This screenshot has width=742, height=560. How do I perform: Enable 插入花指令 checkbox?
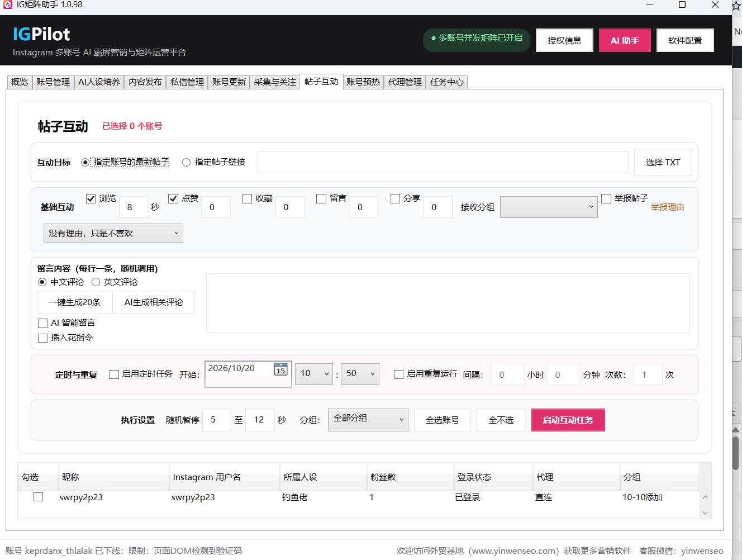[x=42, y=338]
